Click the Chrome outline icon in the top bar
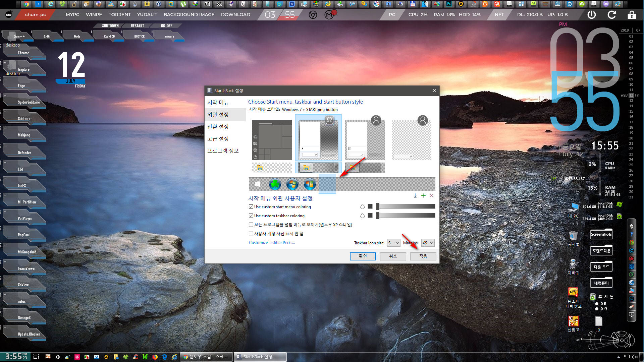 [x=313, y=15]
